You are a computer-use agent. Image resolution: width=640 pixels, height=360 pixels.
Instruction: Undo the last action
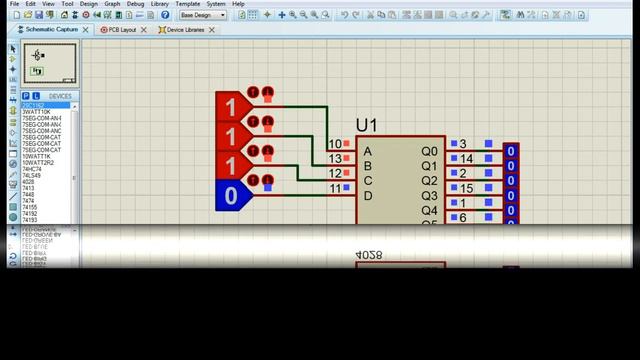[344, 15]
